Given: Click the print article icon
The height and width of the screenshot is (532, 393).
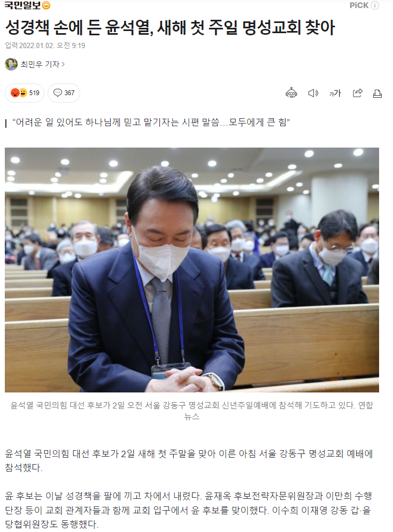Looking at the screenshot, I should [x=377, y=94].
